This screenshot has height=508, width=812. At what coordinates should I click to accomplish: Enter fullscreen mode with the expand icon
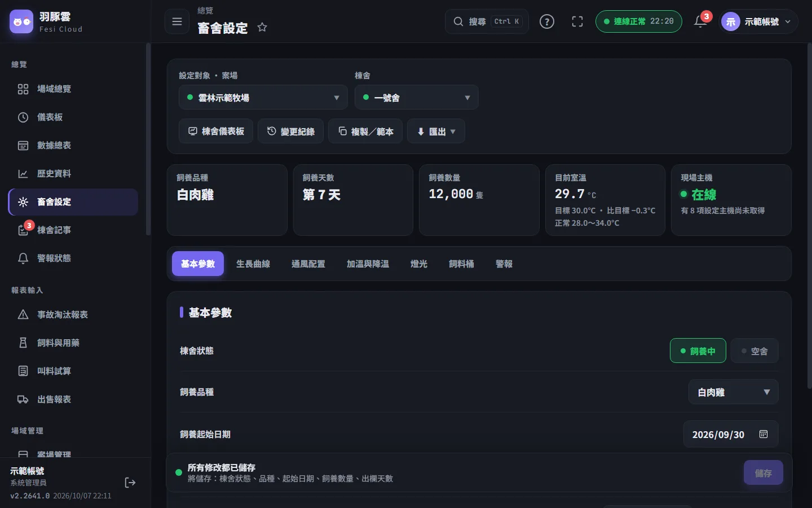[x=577, y=21]
